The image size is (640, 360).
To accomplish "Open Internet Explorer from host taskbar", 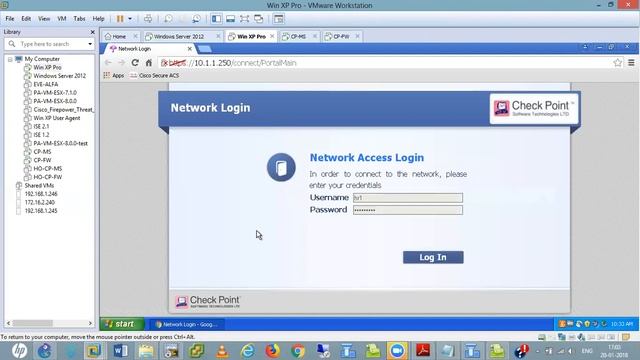I will coord(247,351).
